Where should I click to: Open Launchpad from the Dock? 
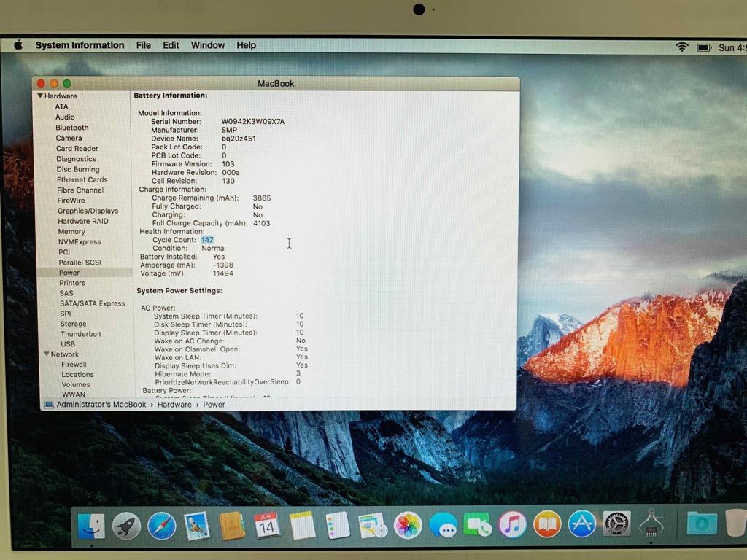126,525
